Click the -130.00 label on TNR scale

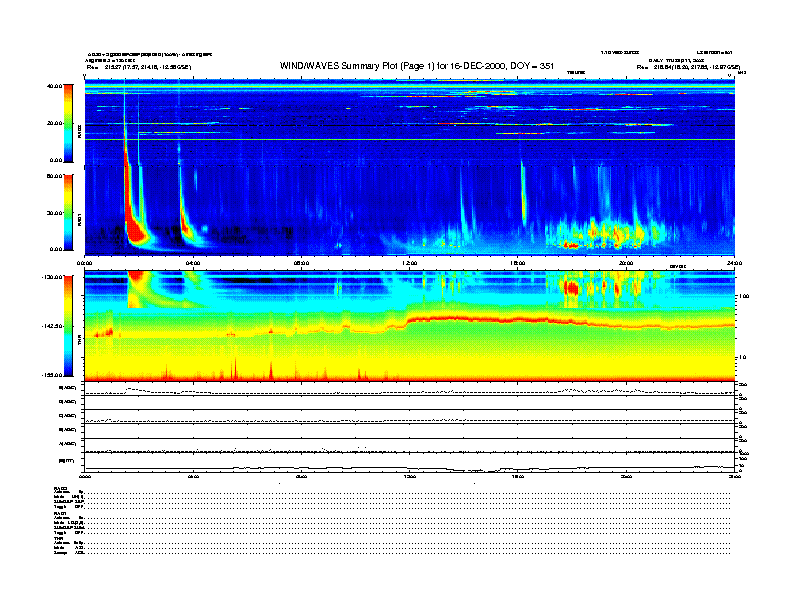52,277
